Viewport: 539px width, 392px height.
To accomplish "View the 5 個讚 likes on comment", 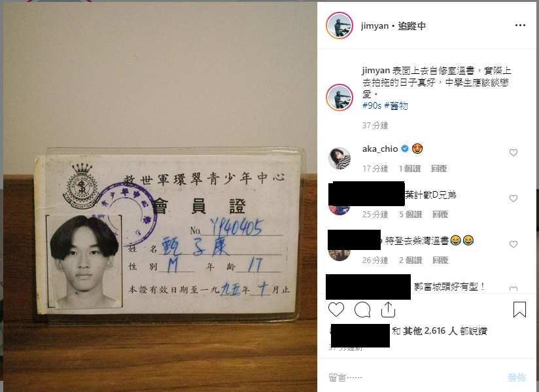I will tap(410, 214).
